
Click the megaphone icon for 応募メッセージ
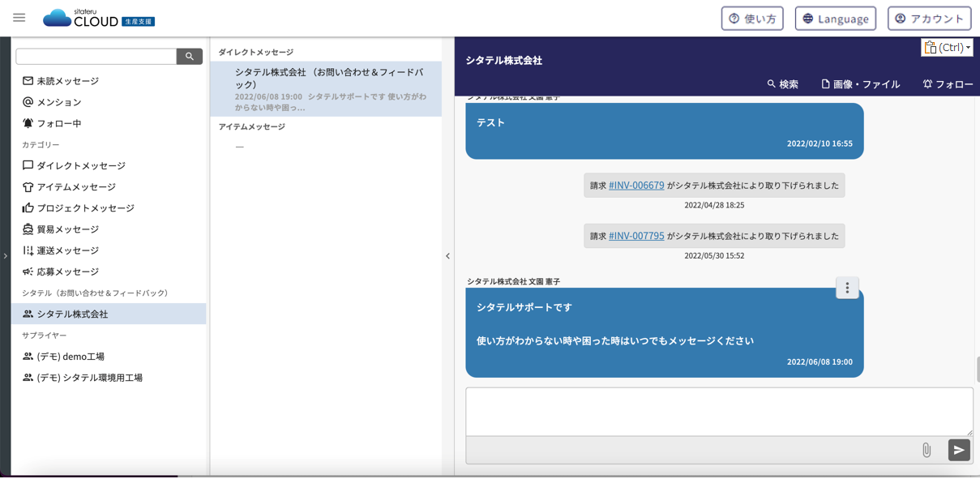[x=28, y=272]
